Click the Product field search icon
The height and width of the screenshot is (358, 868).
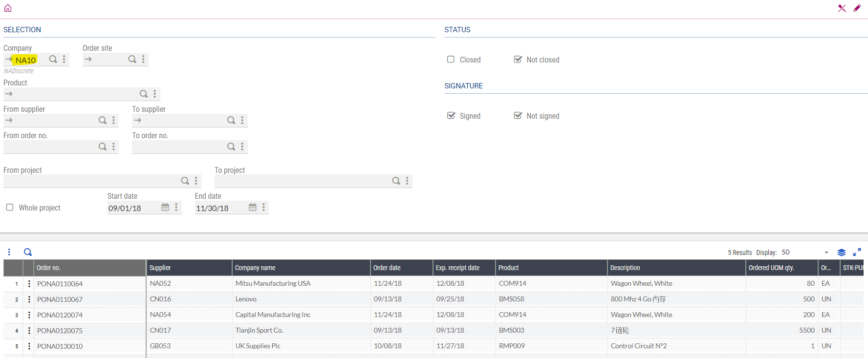coord(144,94)
